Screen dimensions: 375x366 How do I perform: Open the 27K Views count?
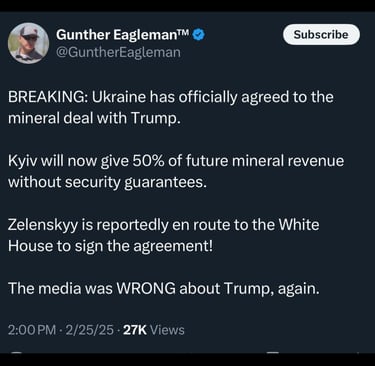[x=154, y=330]
